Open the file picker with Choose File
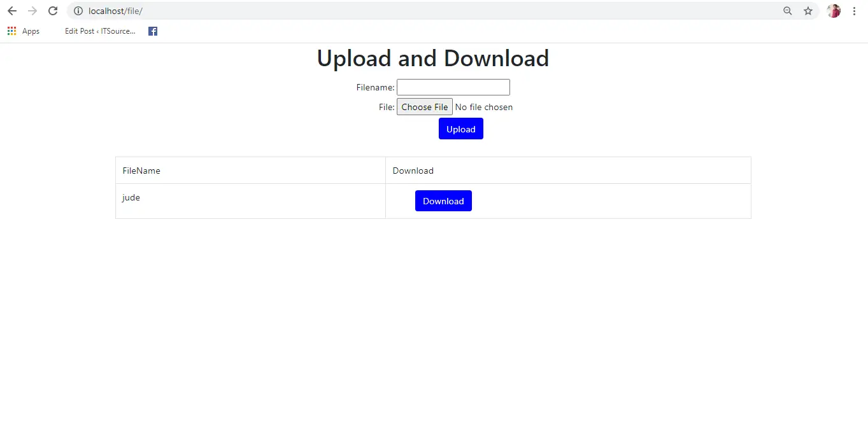This screenshot has width=868, height=441. 424,106
